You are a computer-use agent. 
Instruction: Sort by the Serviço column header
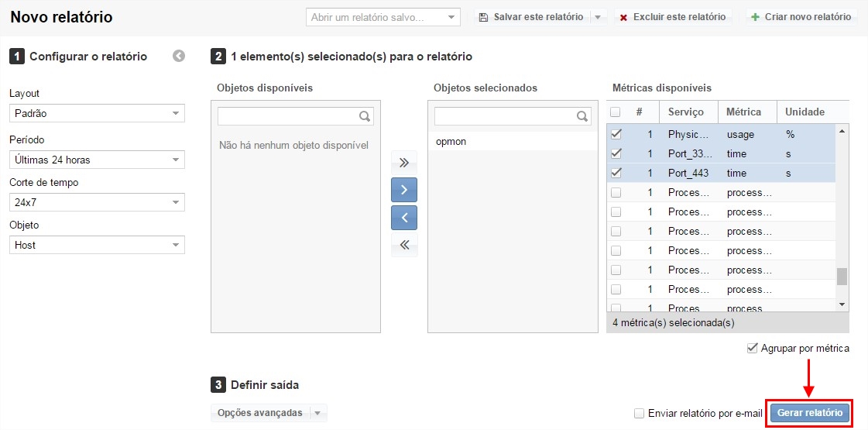pos(688,112)
